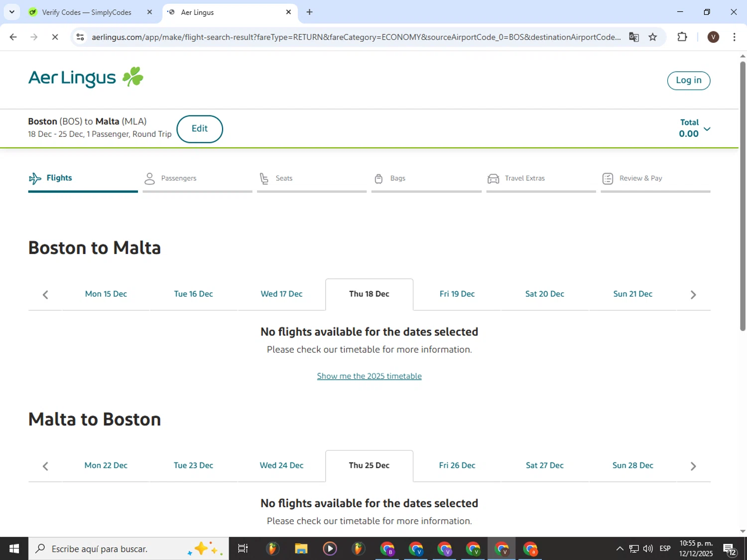View site information icon in address bar
This screenshot has height=560, width=747.
pyautogui.click(x=80, y=37)
